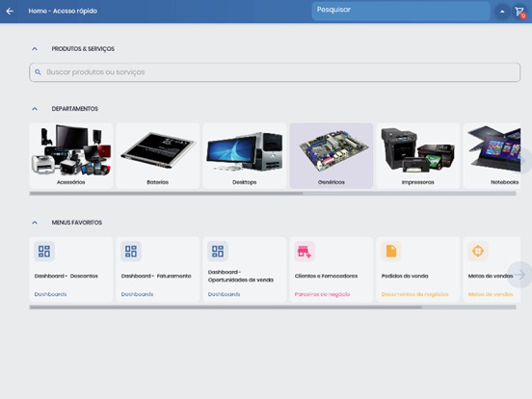Open Dashboard - Oportunidades de venda favorite
532x399 pixels.
tap(245, 270)
